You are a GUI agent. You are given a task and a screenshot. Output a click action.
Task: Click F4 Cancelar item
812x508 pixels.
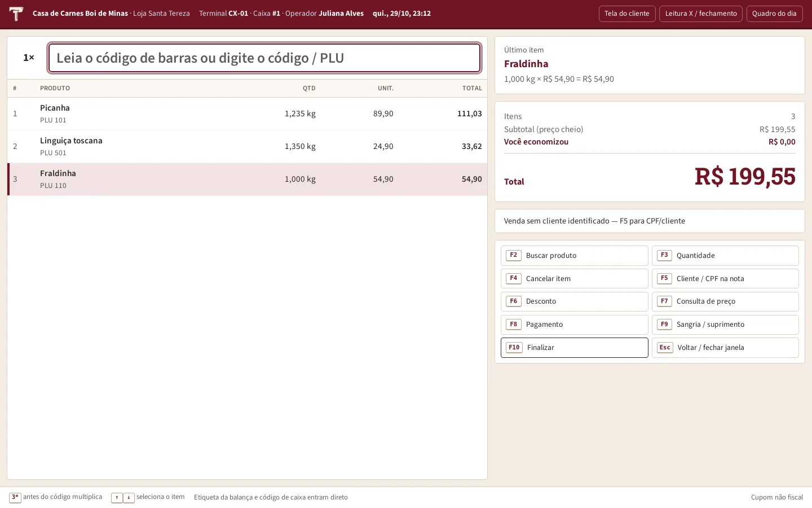pyautogui.click(x=574, y=279)
